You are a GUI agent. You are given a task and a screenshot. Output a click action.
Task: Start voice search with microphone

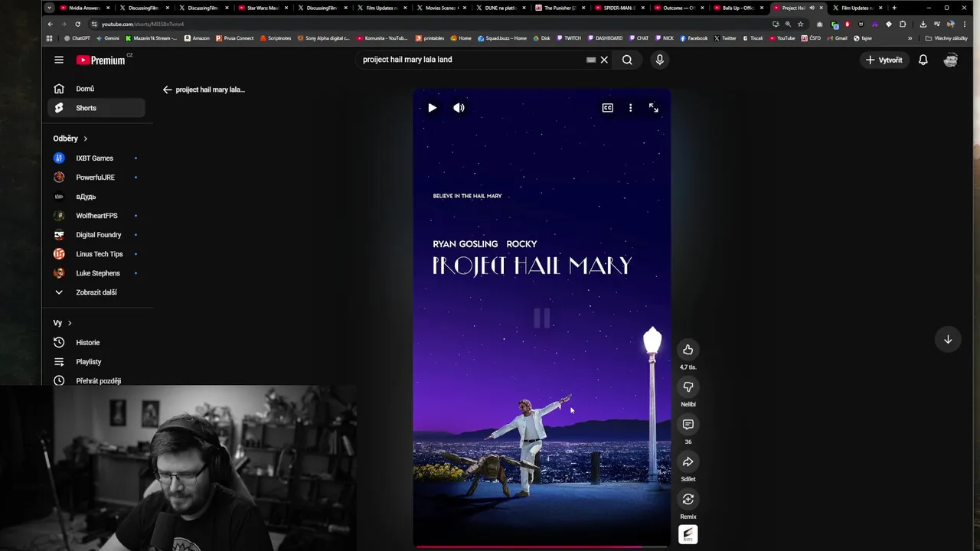coord(659,60)
